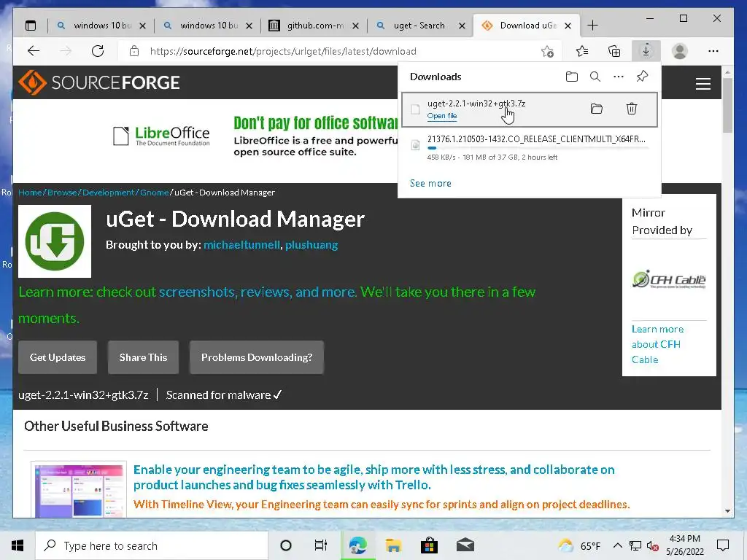The width and height of the screenshot is (747, 560).
Task: Close the 'Download uGe' tab
Action: [x=568, y=26]
